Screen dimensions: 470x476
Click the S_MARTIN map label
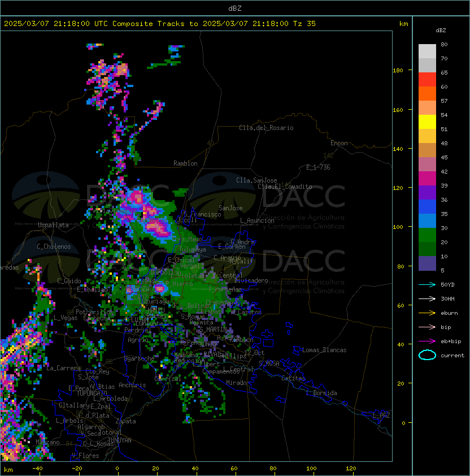[x=213, y=329]
